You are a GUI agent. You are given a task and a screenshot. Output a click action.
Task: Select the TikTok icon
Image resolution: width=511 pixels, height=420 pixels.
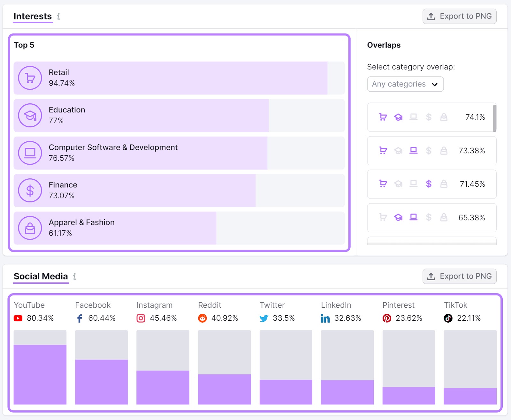(x=448, y=318)
